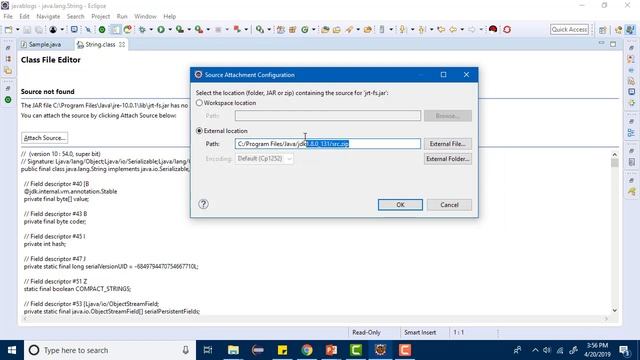
Task: Click the Skip All Breakpoints toolbar icon
Action: (88, 29)
